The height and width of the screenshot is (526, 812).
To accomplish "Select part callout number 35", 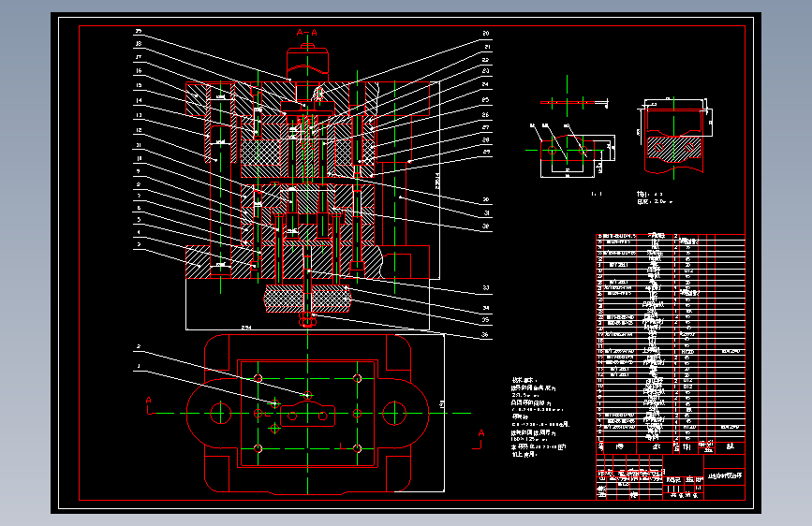I will pos(485,319).
